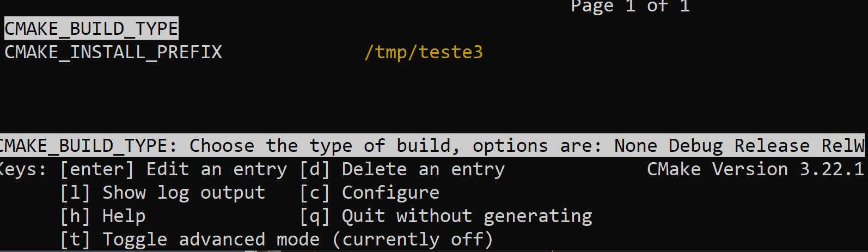Click the Page 1 of 1 indicator

(x=630, y=7)
